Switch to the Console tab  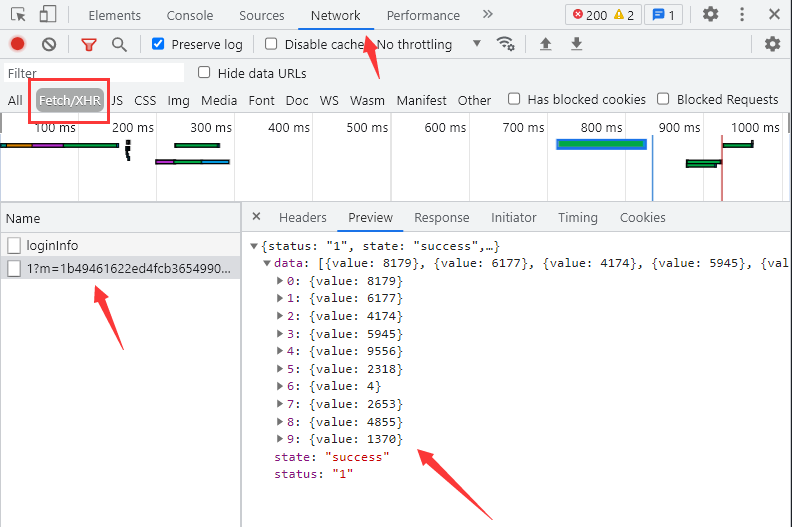(190, 15)
